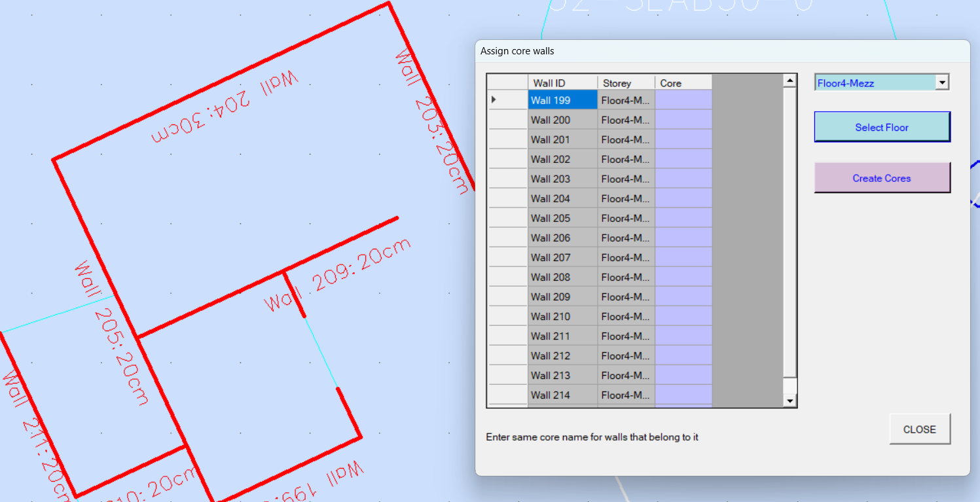Click the "Wall 209: 20cm" label in drawing
980x502 pixels.
click(338, 276)
